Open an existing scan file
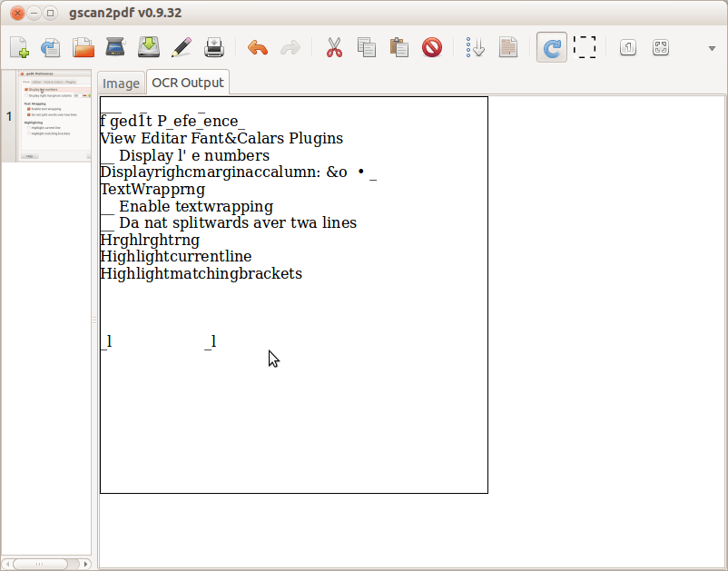Viewport: 728px width, 571px height. point(51,47)
